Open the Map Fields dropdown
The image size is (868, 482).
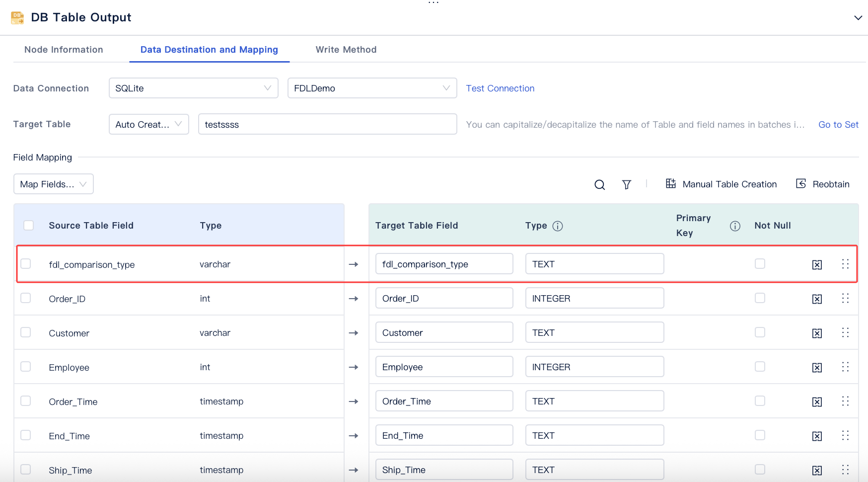(54, 184)
